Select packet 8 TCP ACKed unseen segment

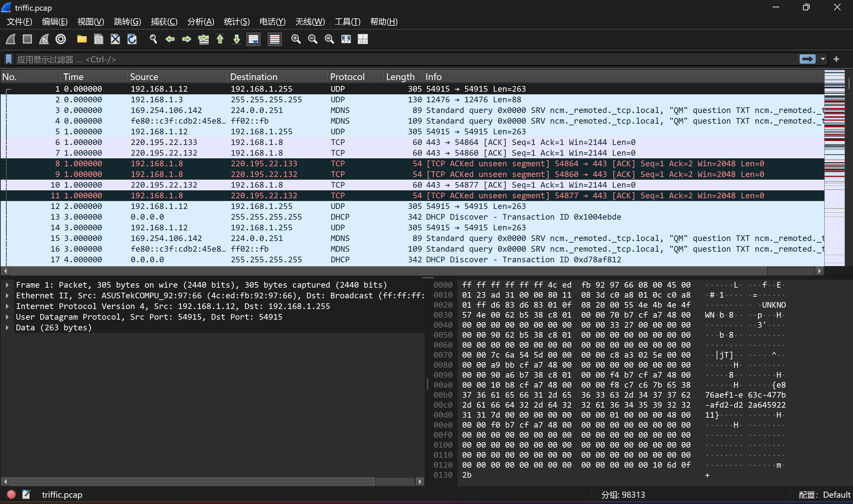412,163
